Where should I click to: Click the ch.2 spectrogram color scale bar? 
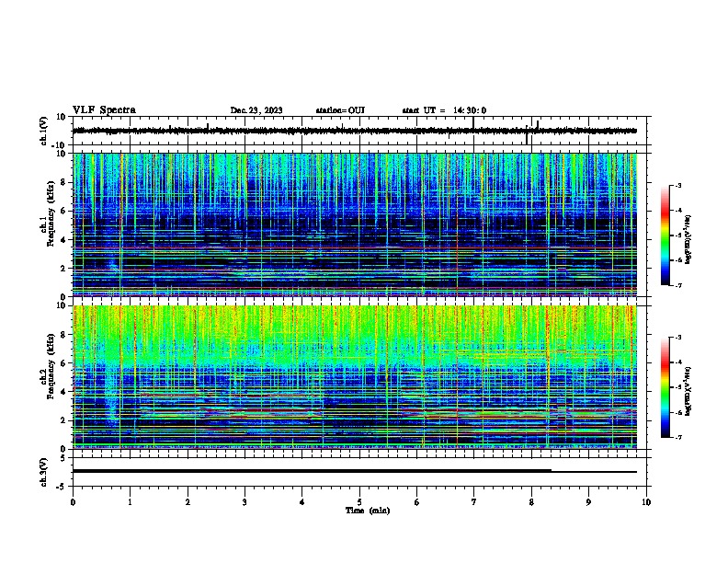[x=665, y=387]
